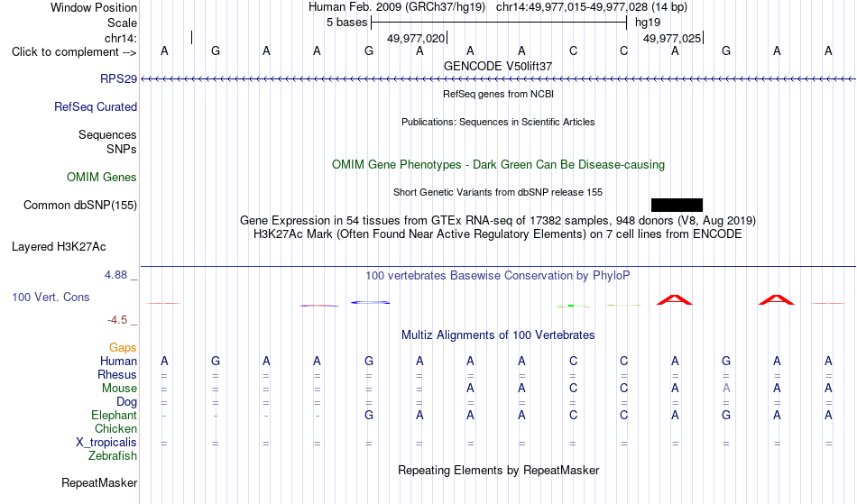
Task: Select the Human alignment row label
Action: coord(118,362)
